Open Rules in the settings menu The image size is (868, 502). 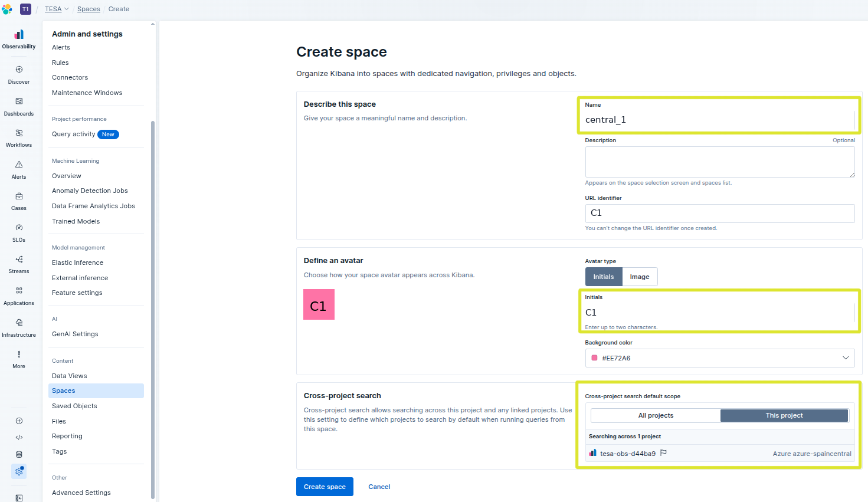coord(60,63)
